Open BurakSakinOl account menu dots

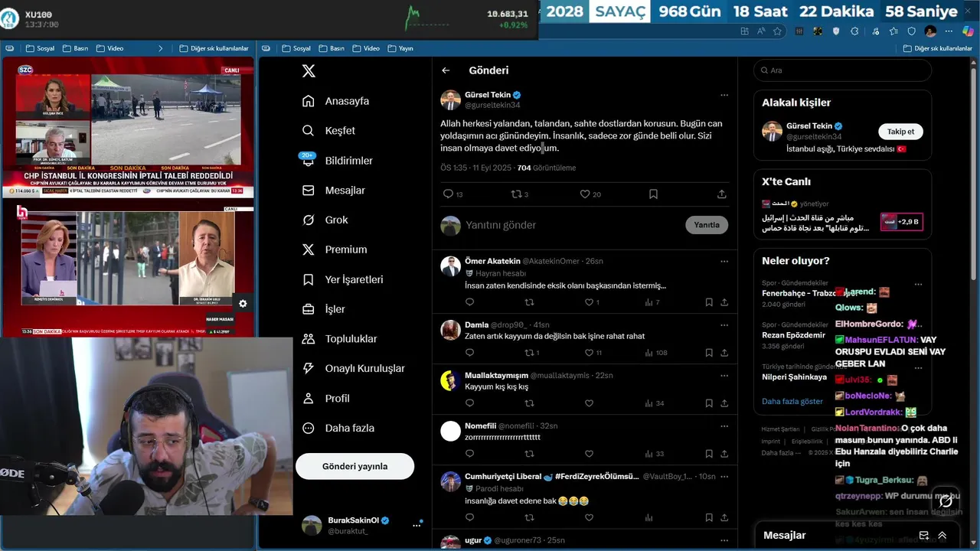click(416, 525)
